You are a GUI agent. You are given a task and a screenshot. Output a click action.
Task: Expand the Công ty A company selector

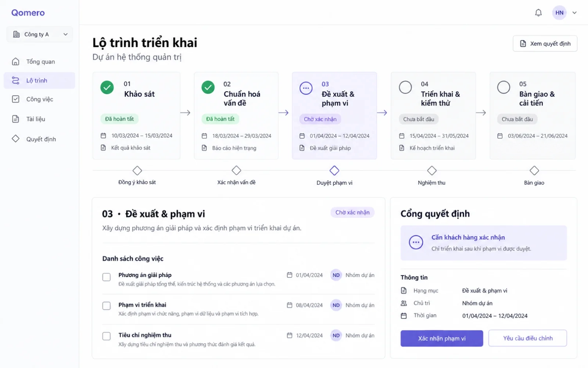[x=40, y=34]
